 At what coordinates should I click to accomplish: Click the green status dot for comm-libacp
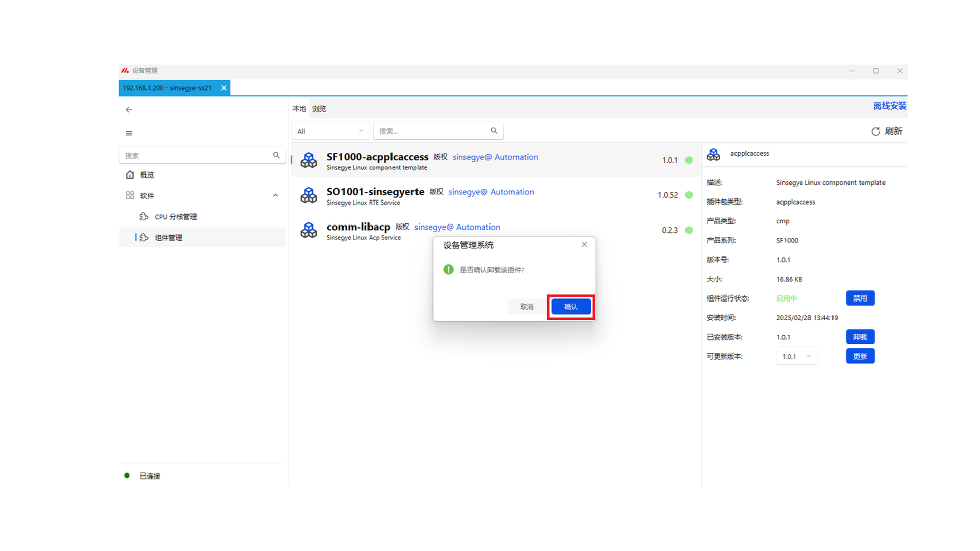pos(689,230)
